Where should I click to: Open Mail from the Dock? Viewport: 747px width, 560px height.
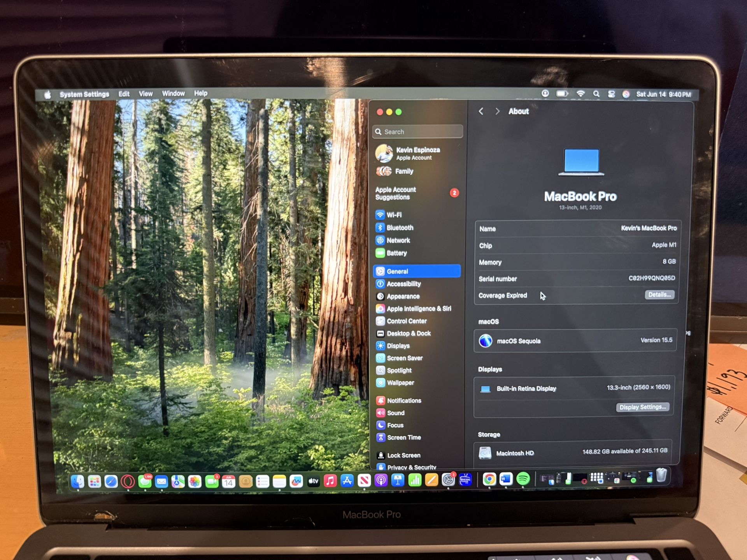pyautogui.click(x=161, y=481)
